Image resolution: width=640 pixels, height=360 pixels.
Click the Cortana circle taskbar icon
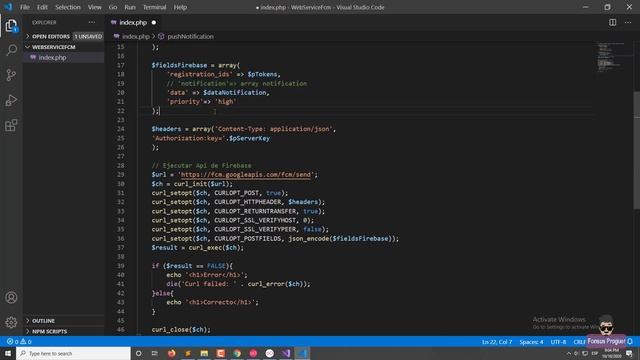pos(138,353)
